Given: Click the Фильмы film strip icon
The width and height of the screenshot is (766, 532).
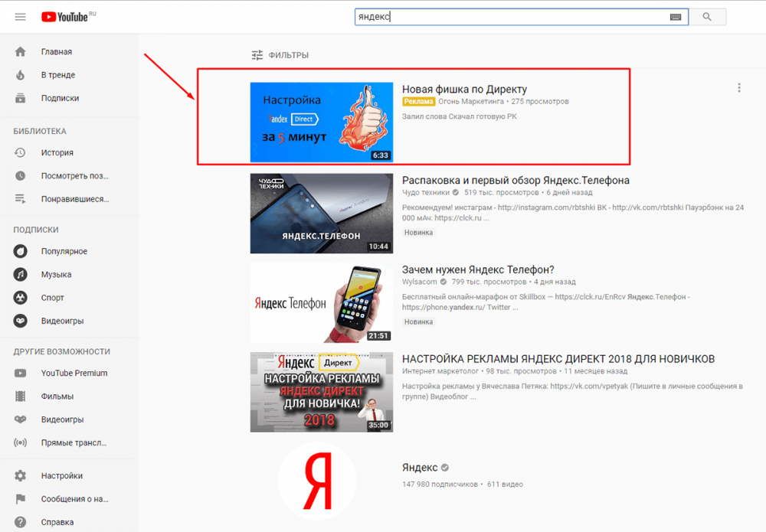Looking at the screenshot, I should pos(20,397).
